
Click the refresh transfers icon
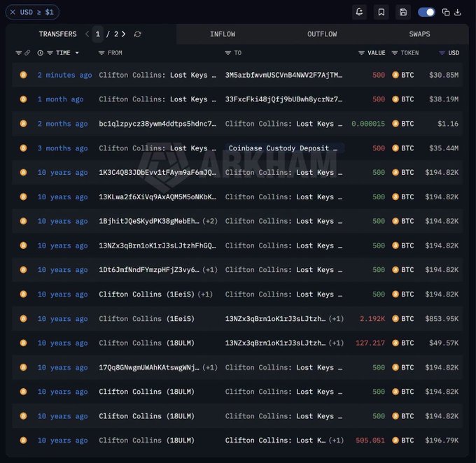pos(137,34)
